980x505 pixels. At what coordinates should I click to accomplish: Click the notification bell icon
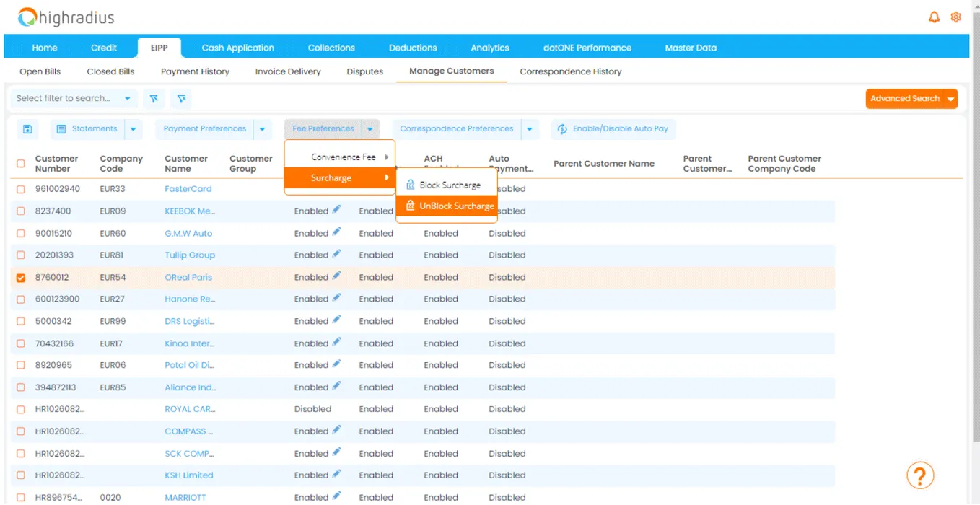click(x=934, y=17)
